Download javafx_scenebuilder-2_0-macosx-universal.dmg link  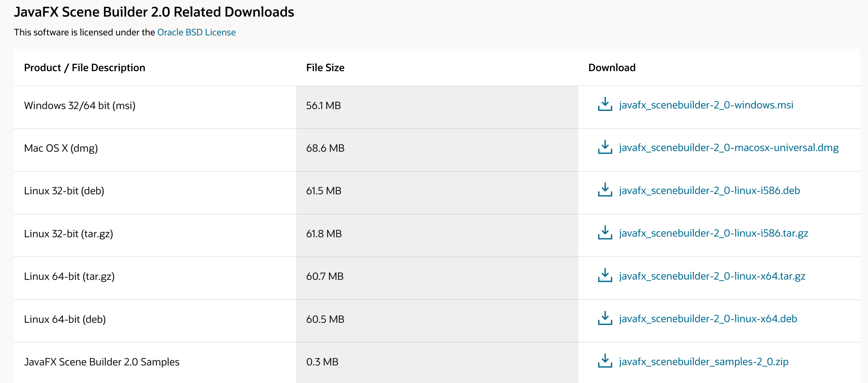pyautogui.click(x=728, y=148)
